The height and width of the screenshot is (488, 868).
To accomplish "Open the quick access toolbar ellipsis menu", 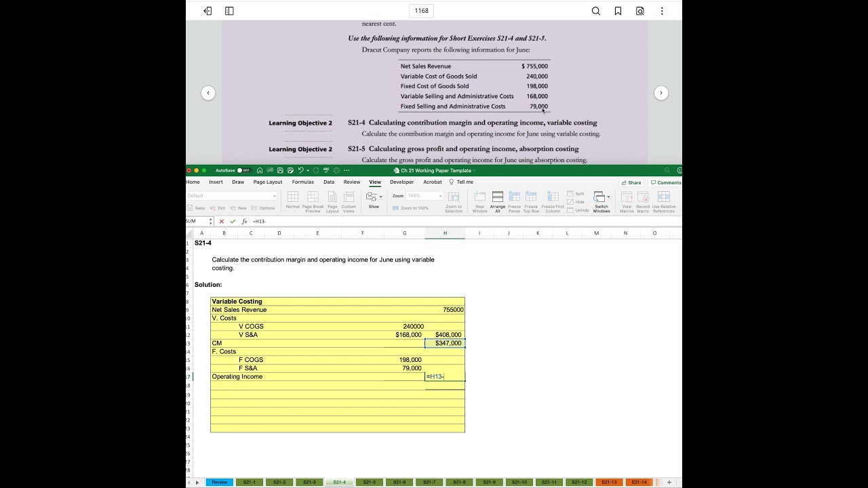I will pos(347,170).
